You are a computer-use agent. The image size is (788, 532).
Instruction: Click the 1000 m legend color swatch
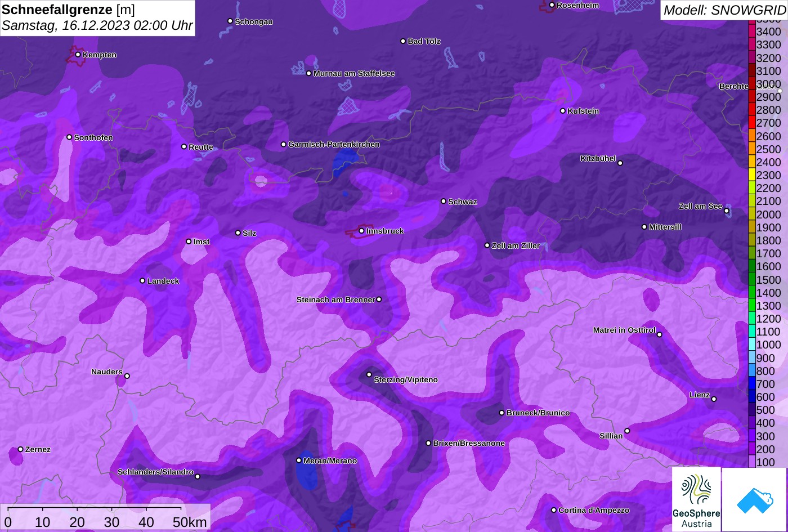point(751,345)
